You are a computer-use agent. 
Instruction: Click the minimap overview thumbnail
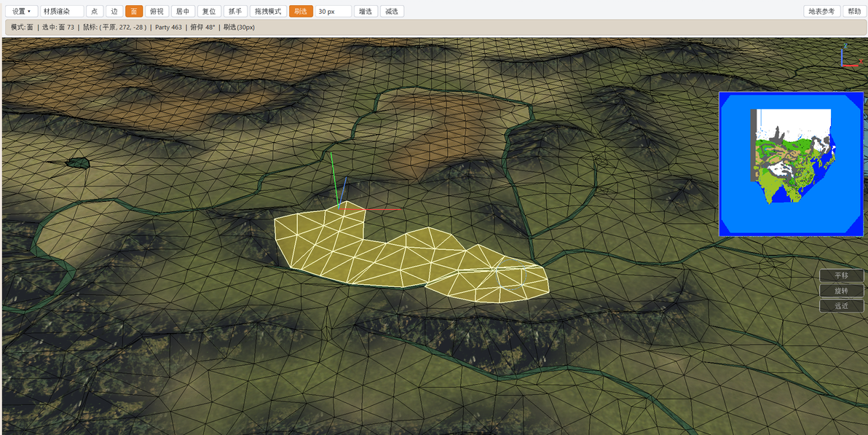click(x=791, y=164)
